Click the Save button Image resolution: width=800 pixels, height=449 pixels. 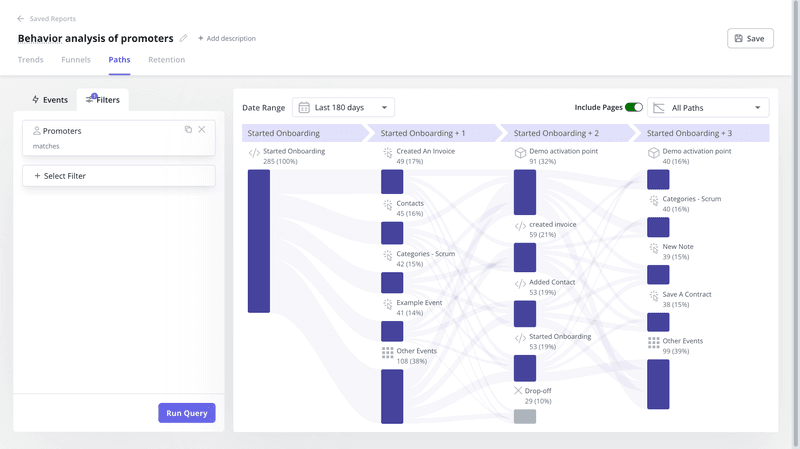(749, 39)
